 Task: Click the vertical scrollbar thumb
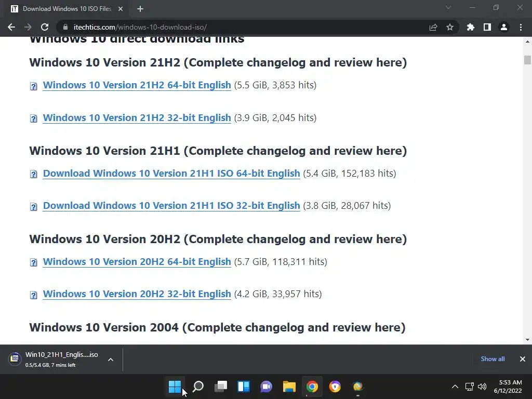pos(527,60)
